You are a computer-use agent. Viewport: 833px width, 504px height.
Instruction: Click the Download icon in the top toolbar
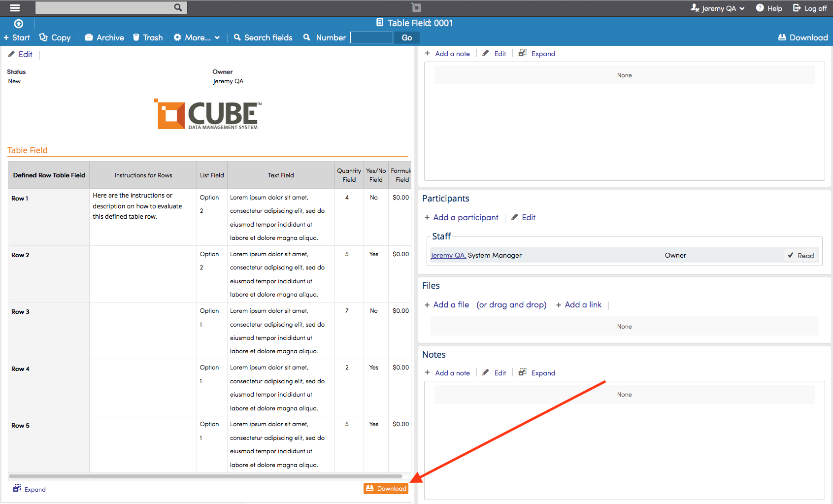pyautogui.click(x=782, y=37)
